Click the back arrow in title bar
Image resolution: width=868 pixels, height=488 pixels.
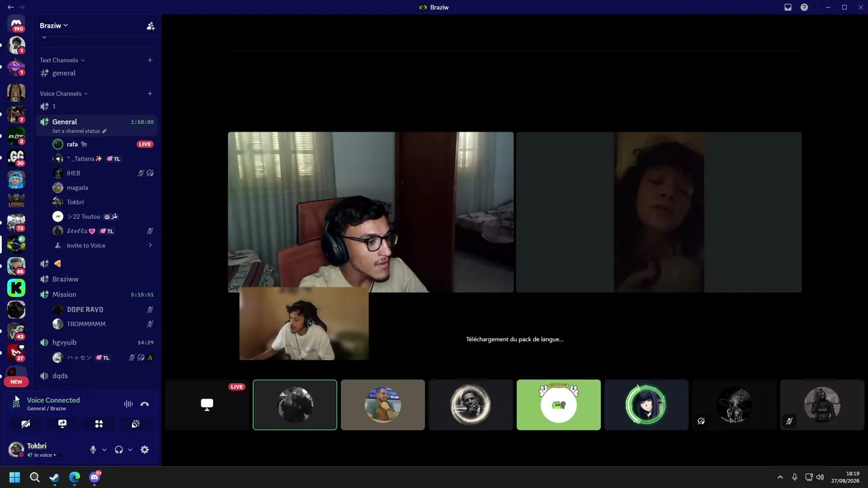click(10, 7)
